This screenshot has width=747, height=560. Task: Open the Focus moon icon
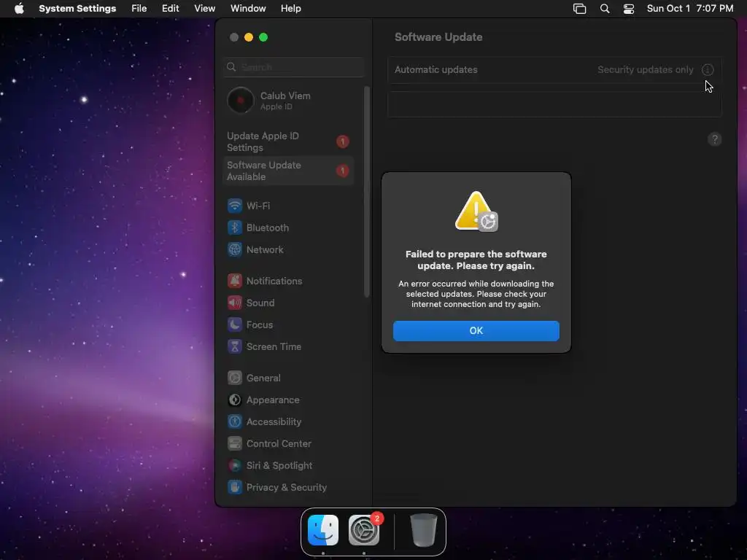point(235,324)
